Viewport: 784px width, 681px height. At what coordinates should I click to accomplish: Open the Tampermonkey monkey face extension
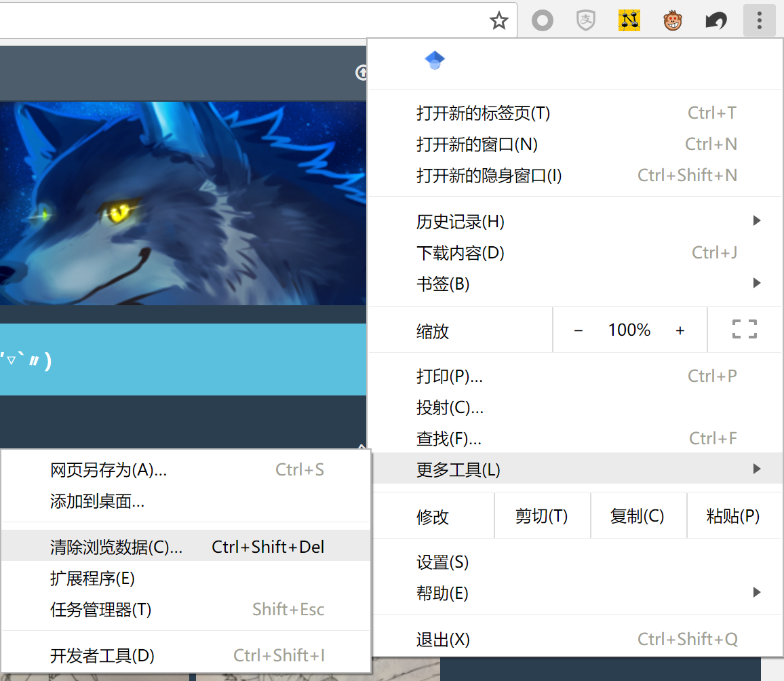point(672,21)
